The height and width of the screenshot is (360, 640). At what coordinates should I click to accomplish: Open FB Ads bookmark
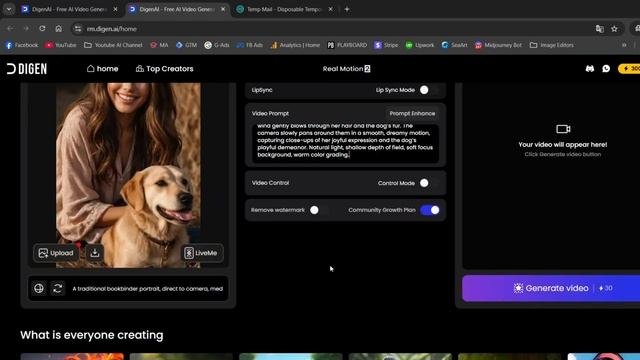click(x=249, y=45)
